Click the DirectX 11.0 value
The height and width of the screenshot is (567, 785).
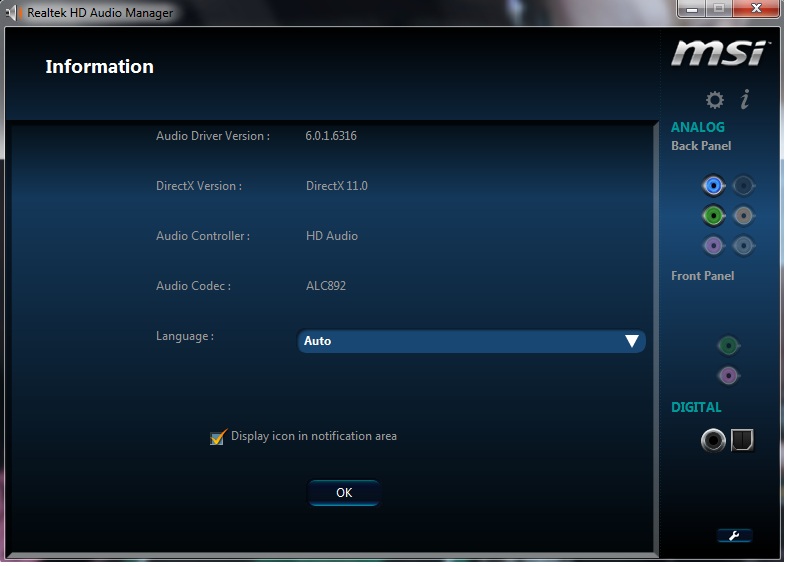336,186
